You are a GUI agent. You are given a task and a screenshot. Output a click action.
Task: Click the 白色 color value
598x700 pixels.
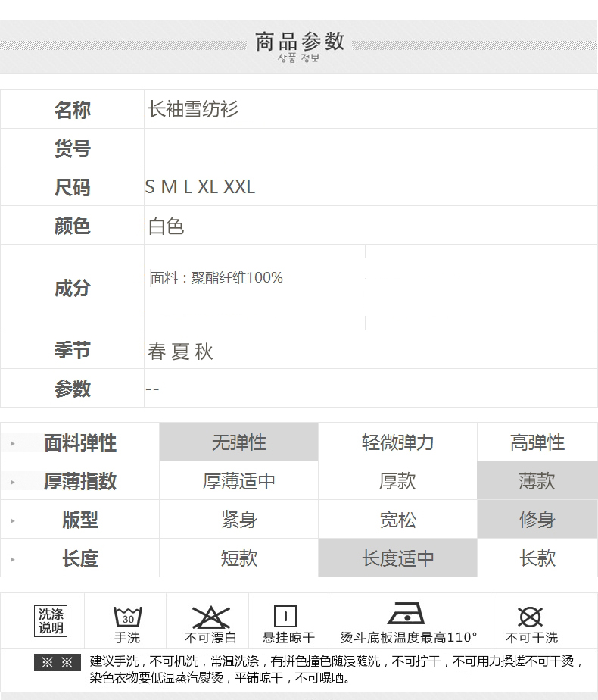(x=167, y=227)
